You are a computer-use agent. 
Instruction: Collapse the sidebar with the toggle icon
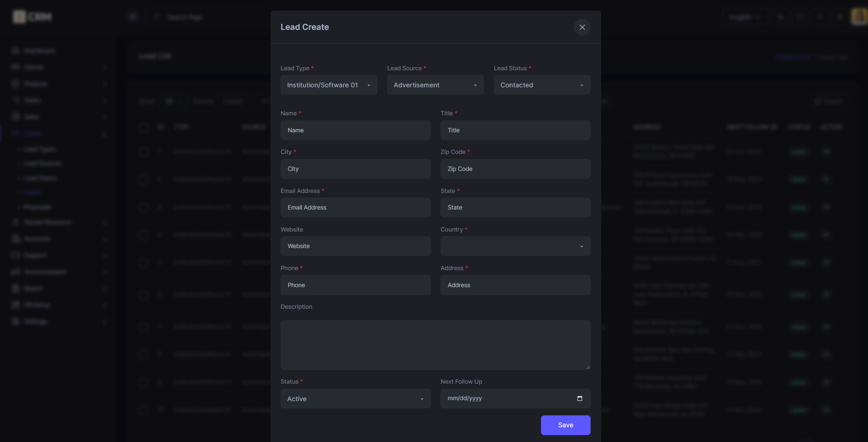pos(133,17)
